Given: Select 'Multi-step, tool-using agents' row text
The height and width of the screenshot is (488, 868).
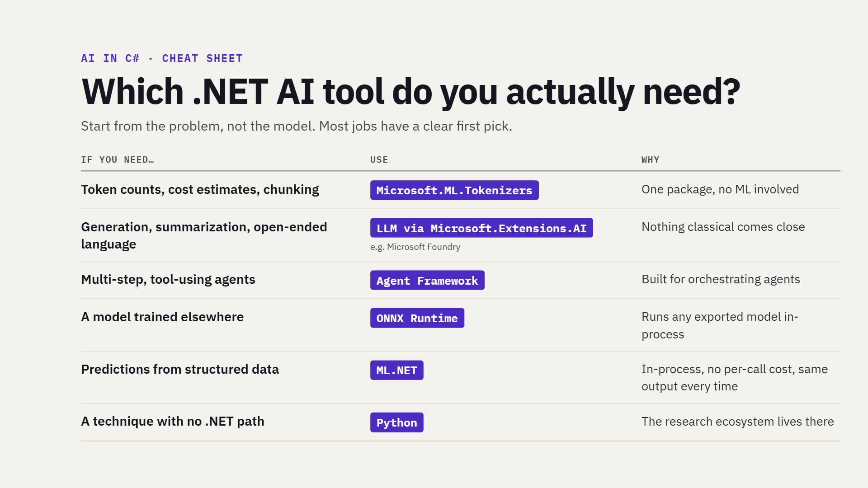Looking at the screenshot, I should coord(168,279).
